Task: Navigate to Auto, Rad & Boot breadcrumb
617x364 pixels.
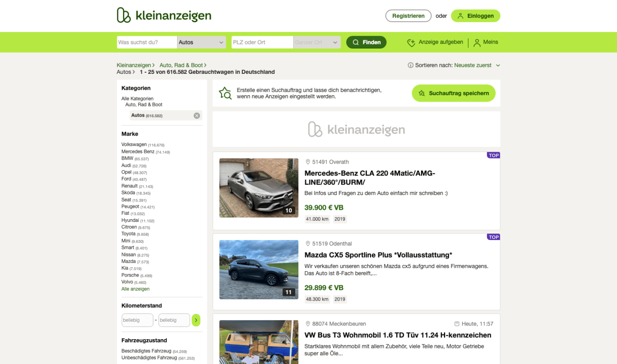Action: [181, 65]
